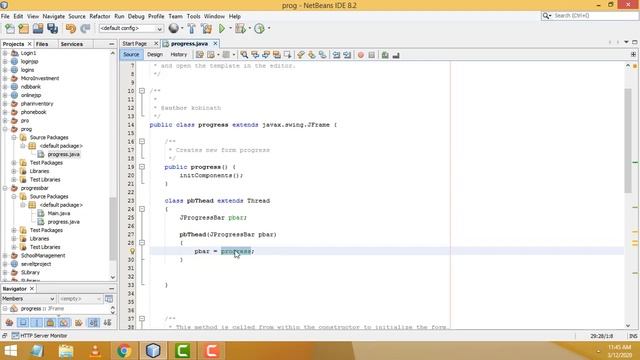Toggle Show Inherited Members in Navigator
Screen dimensions: 640x360
tap(9, 322)
